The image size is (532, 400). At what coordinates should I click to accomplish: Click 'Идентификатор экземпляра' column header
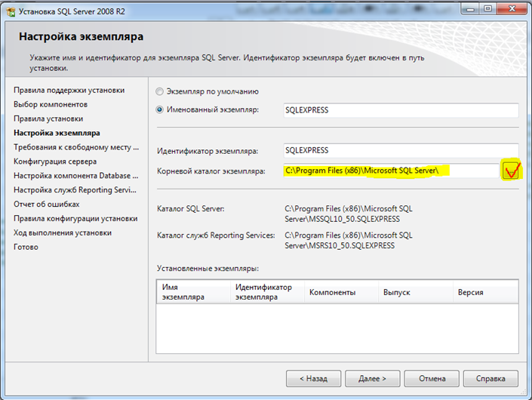pos(267,292)
